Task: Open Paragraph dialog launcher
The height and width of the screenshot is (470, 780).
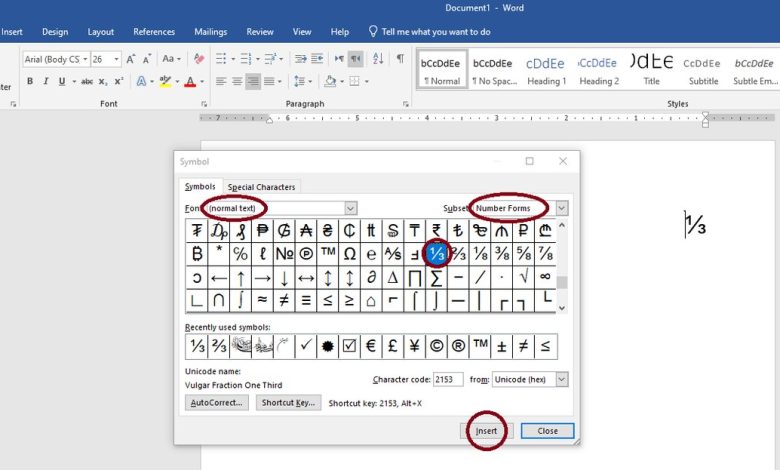Action: (x=406, y=104)
